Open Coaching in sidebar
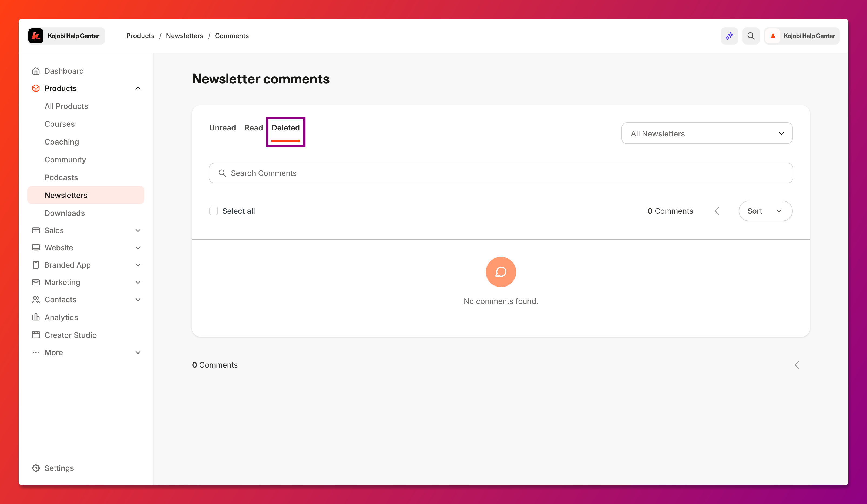This screenshot has width=867, height=504. point(62,142)
